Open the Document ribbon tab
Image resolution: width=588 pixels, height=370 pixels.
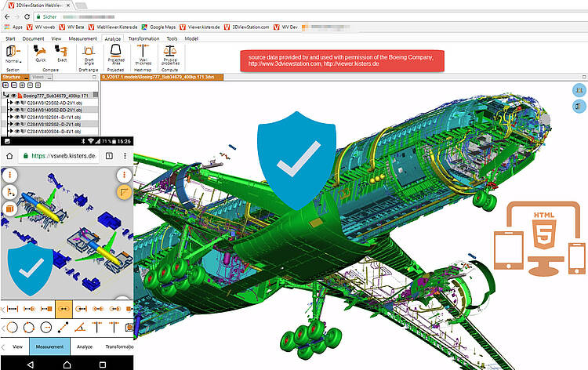pos(34,38)
